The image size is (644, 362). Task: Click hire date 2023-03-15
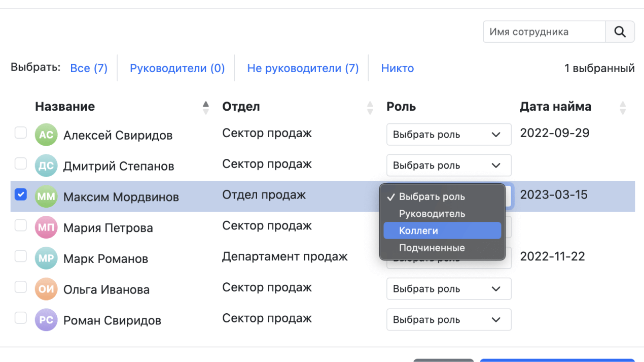[x=554, y=194]
